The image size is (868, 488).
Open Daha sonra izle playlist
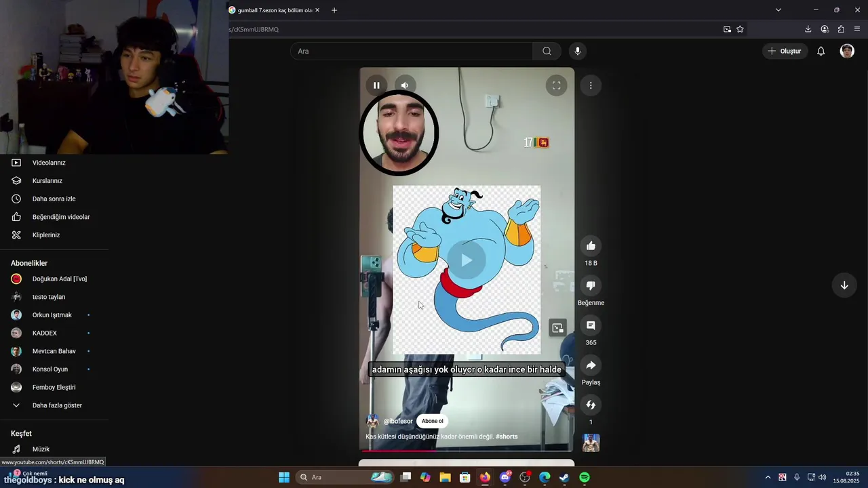[54, 199]
